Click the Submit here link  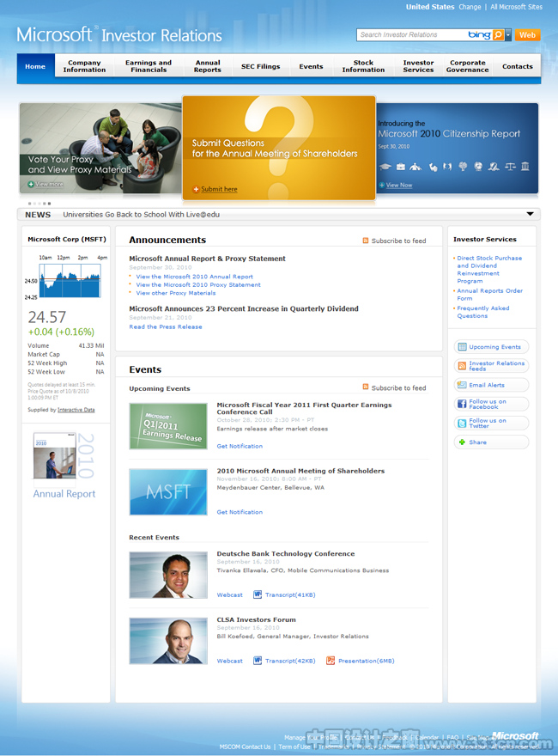click(x=219, y=189)
